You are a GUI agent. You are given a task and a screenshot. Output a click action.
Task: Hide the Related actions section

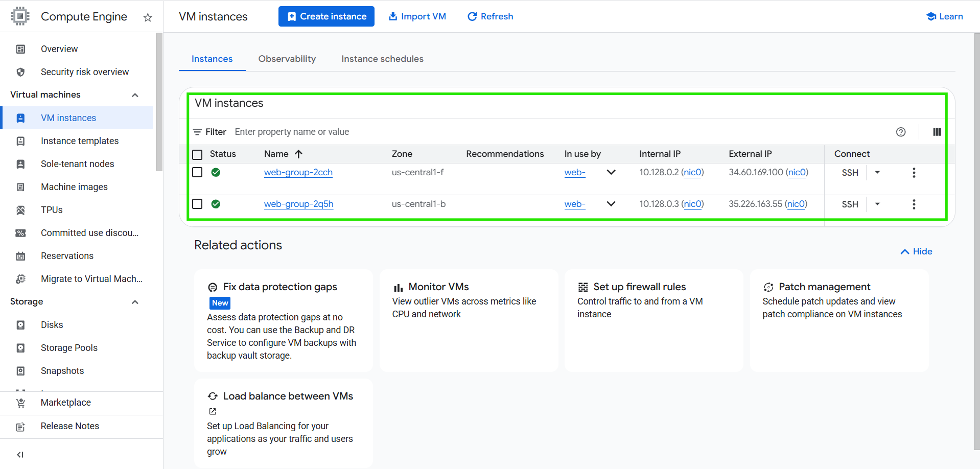coord(916,251)
